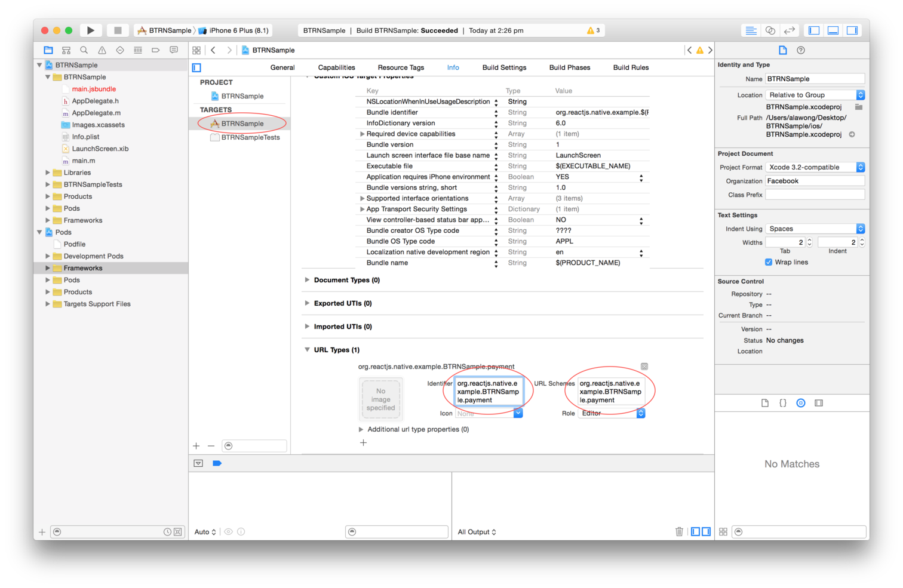
Task: Expand Document Types section
Action: pyautogui.click(x=307, y=280)
